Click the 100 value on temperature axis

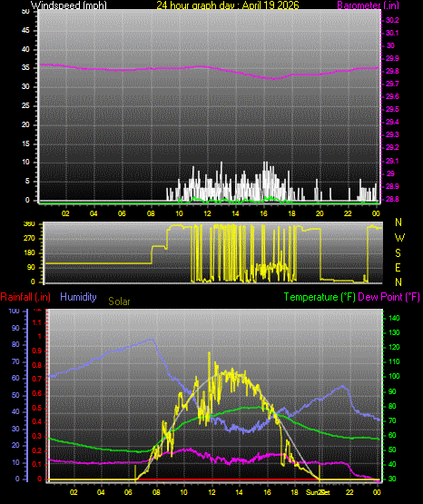coord(394,376)
